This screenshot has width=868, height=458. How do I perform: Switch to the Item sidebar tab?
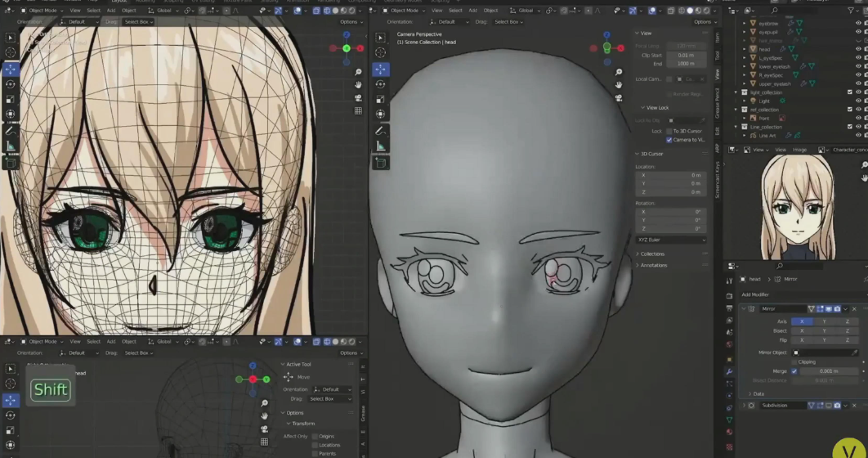pos(718,37)
